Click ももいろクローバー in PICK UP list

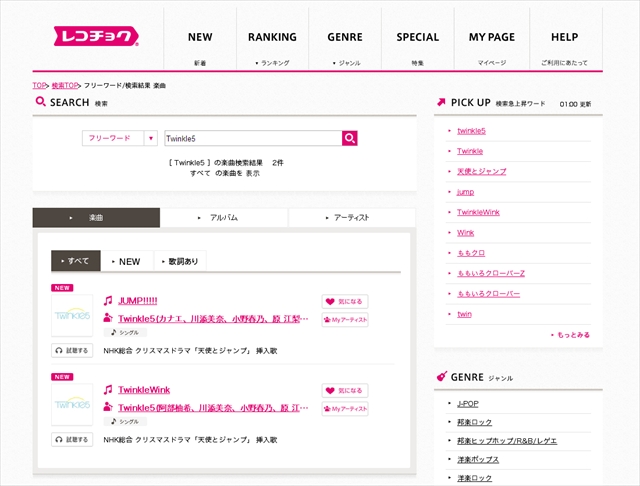489,294
